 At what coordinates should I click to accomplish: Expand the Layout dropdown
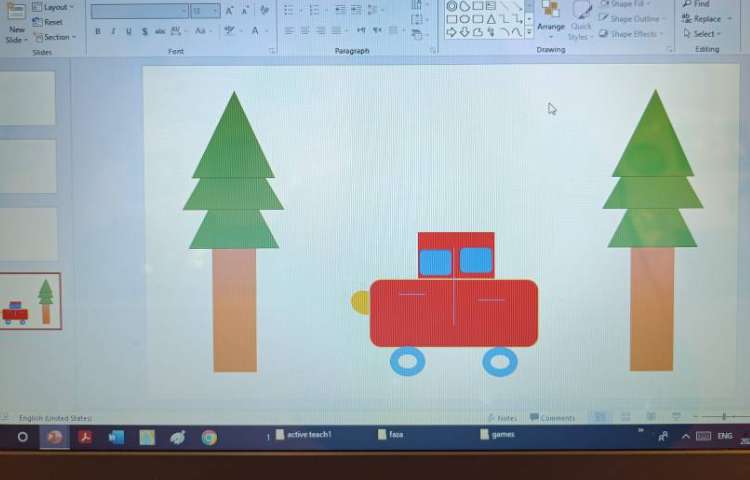click(x=53, y=7)
